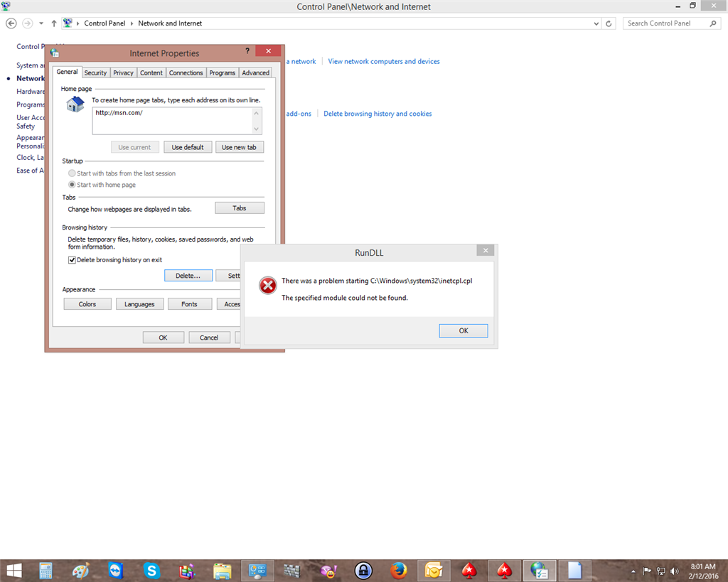Open Firefox from the taskbar

tap(399, 571)
